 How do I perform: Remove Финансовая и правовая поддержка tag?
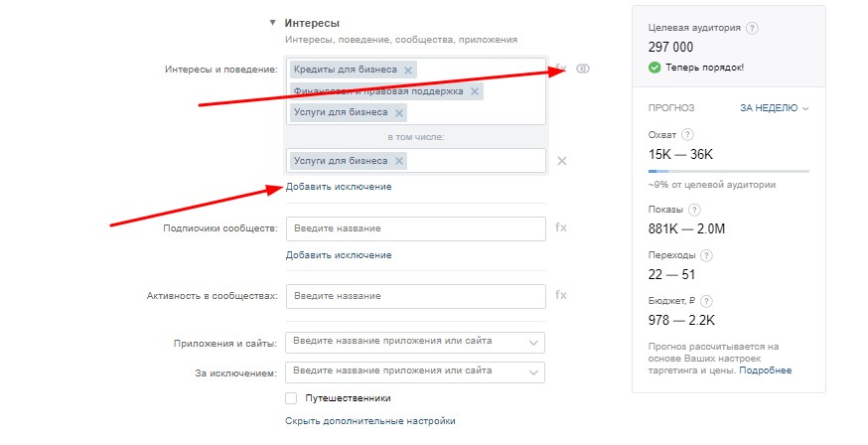coord(475,91)
